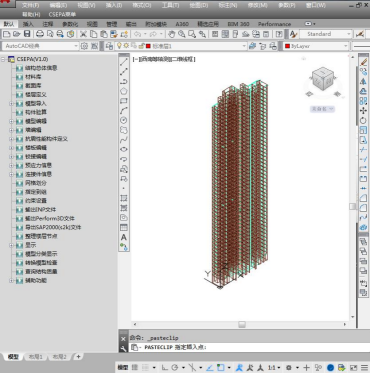
Task: Select the Line draw tool
Action: pyautogui.click(x=124, y=62)
